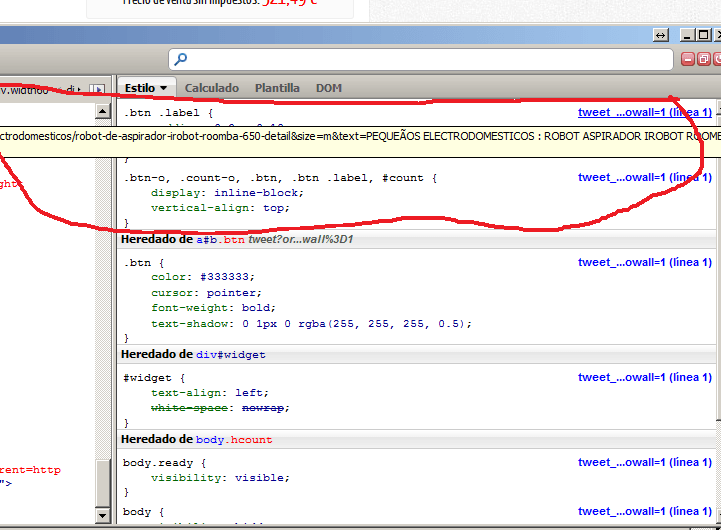Click the struck-through "white-space" property
Screen dimensions: 721x530
click(x=189, y=408)
